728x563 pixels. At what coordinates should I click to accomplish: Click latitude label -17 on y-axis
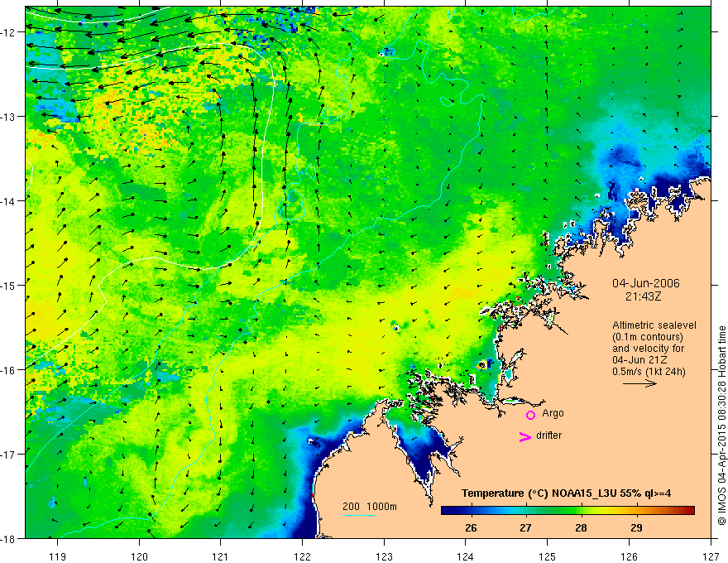(8, 455)
